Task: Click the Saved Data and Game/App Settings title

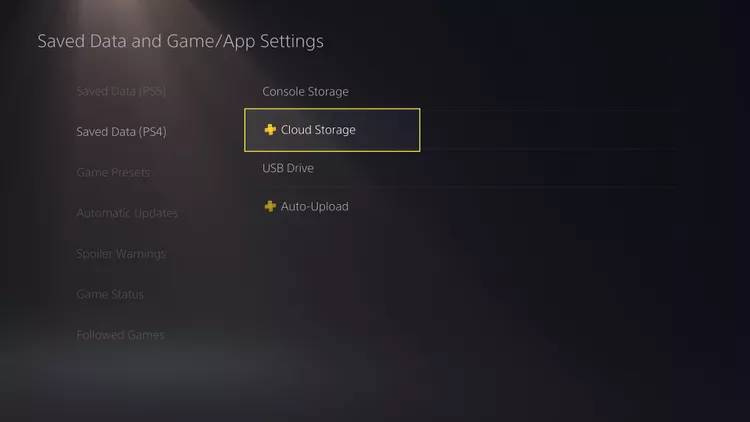Action: (180, 41)
